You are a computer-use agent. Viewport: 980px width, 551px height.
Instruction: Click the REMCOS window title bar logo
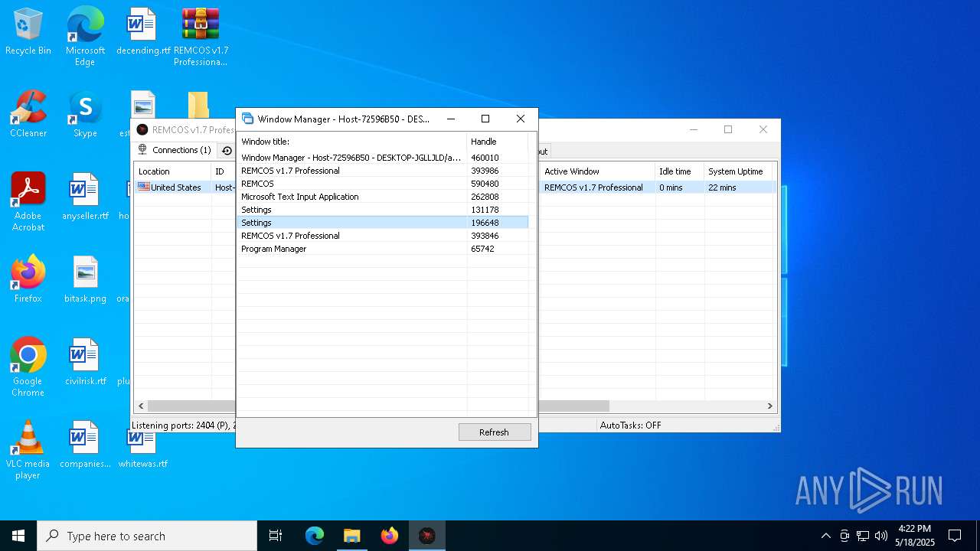[142, 130]
